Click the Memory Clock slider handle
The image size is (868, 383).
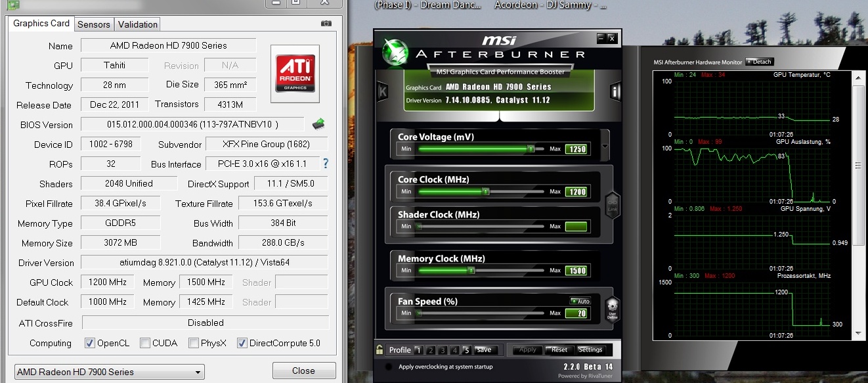(x=471, y=271)
